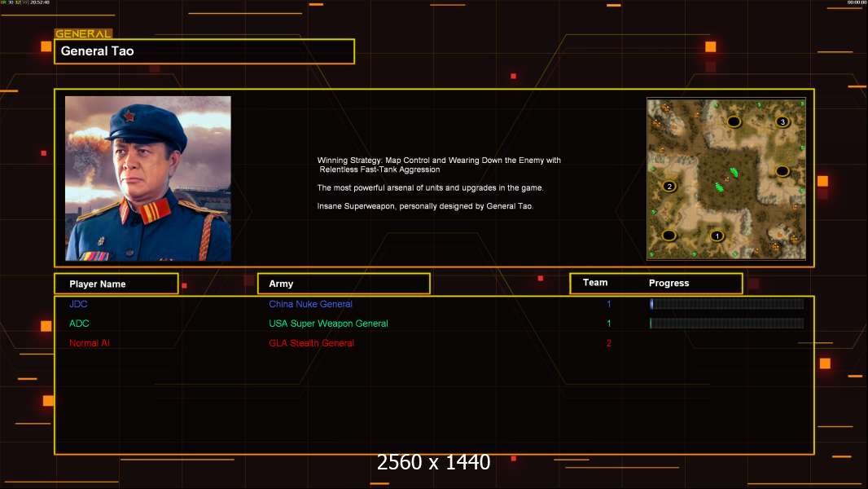Pick start position 3 on the minimap
This screenshot has width=868, height=489.
[783, 121]
